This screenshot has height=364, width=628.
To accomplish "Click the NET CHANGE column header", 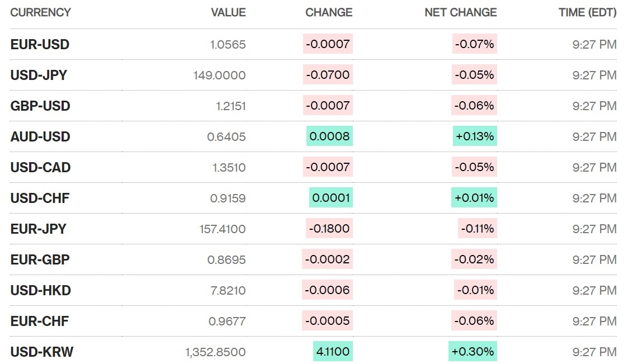I will pyautogui.click(x=461, y=12).
